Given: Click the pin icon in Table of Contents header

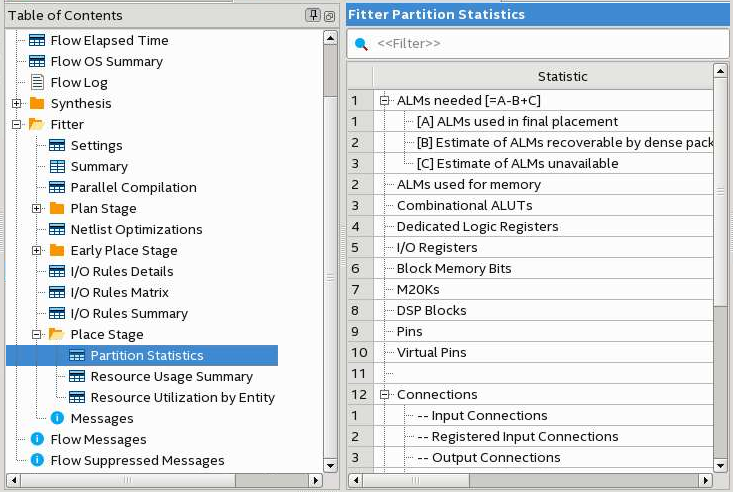Looking at the screenshot, I should [313, 15].
